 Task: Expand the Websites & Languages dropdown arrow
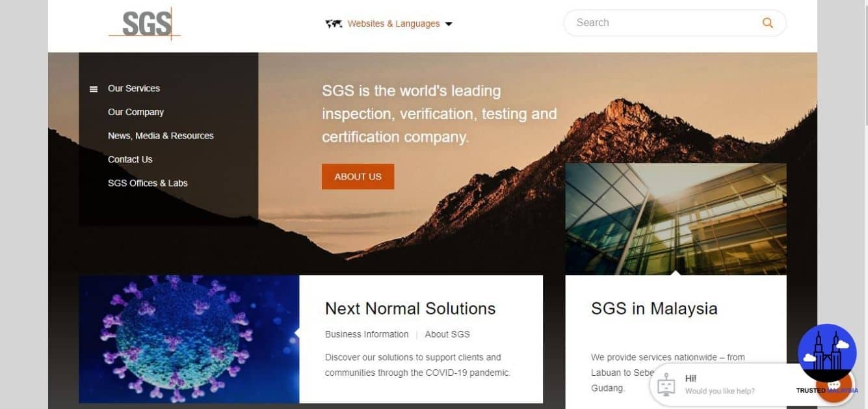point(449,25)
